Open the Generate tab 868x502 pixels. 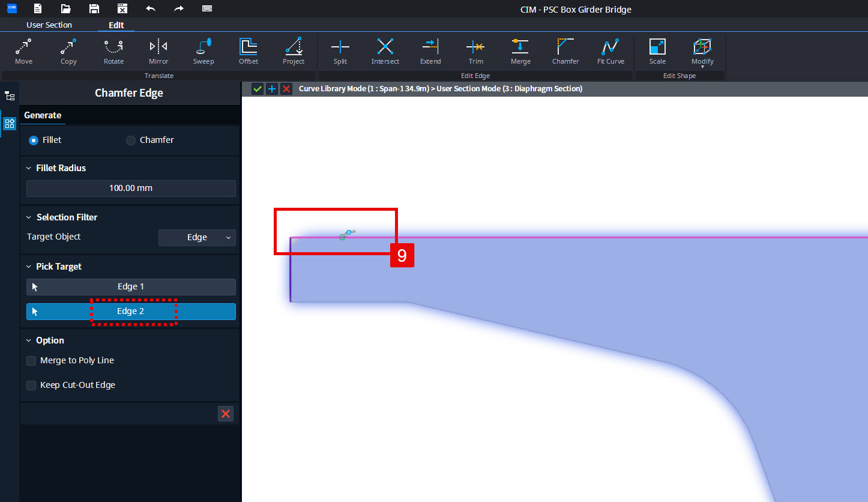(x=43, y=115)
